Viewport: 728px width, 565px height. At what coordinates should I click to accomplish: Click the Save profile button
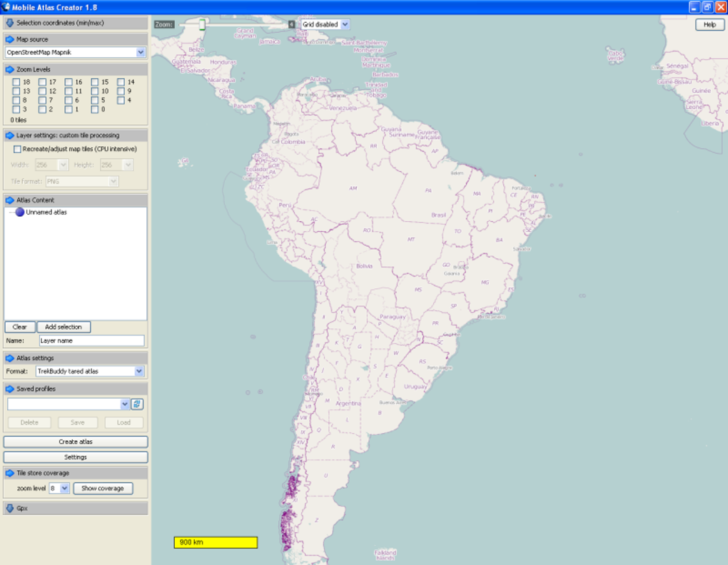[x=78, y=422]
